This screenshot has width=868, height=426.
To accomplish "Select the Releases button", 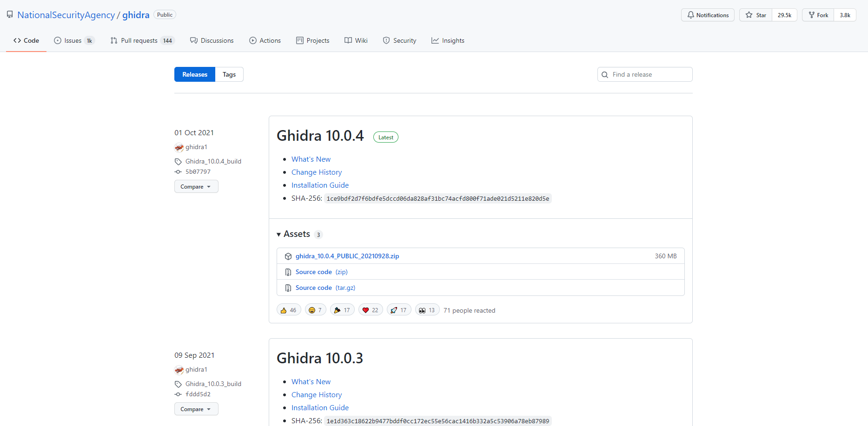I will click(195, 74).
